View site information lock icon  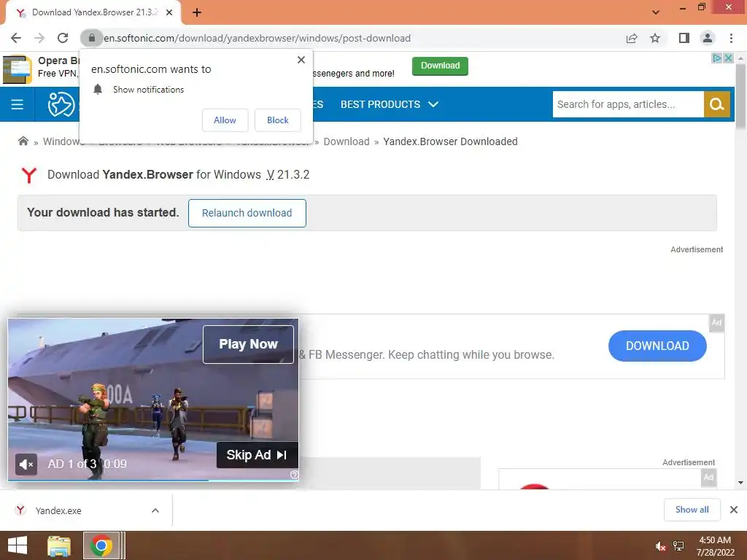(x=91, y=38)
